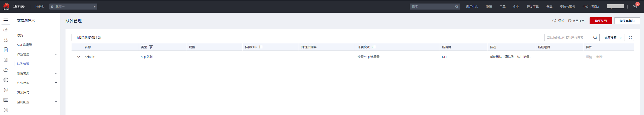Click the 评价 smiley icon
The width and height of the screenshot is (644, 115).
tap(554, 21)
